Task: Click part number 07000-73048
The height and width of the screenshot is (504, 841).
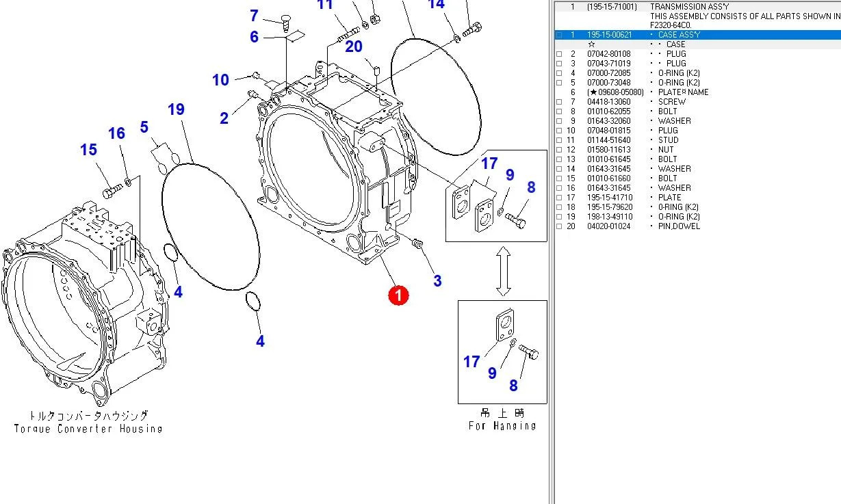Action: coord(609,83)
